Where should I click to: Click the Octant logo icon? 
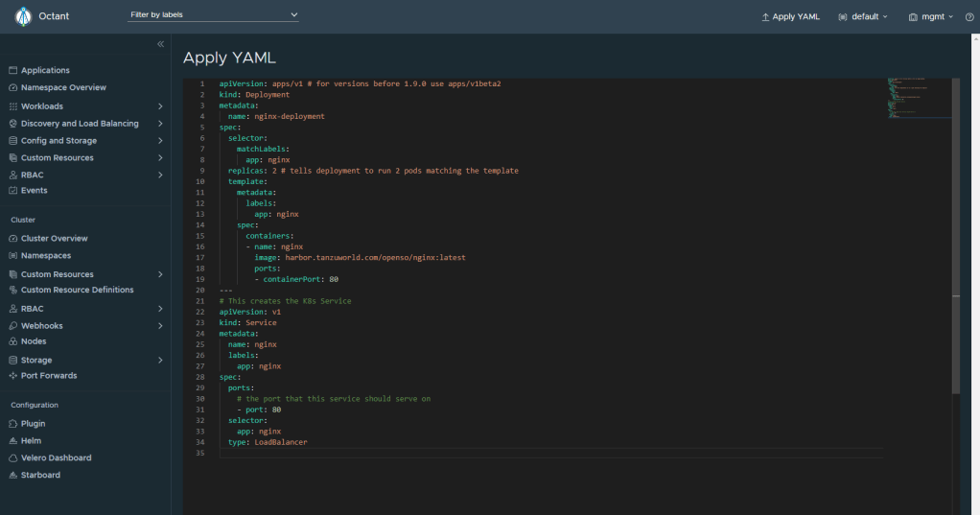click(23, 16)
